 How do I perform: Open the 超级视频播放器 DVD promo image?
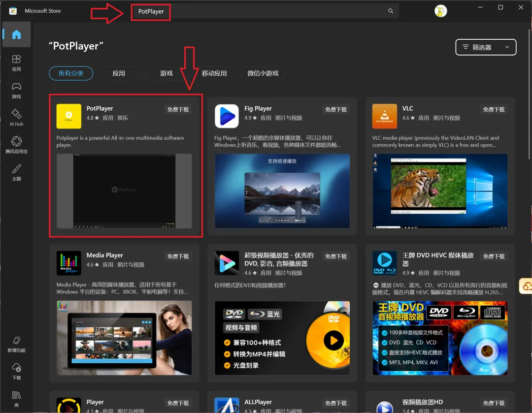tap(282, 338)
